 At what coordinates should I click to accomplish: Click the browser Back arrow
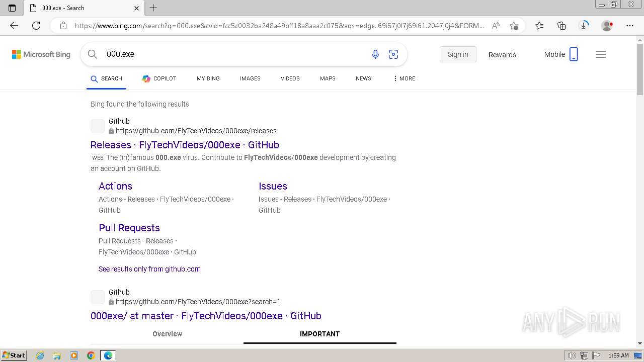[x=14, y=26]
